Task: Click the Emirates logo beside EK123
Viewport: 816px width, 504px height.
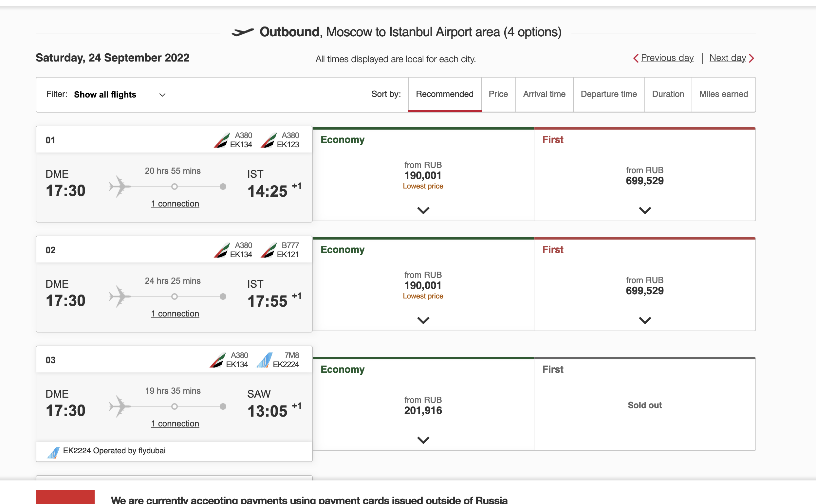Action: 268,140
